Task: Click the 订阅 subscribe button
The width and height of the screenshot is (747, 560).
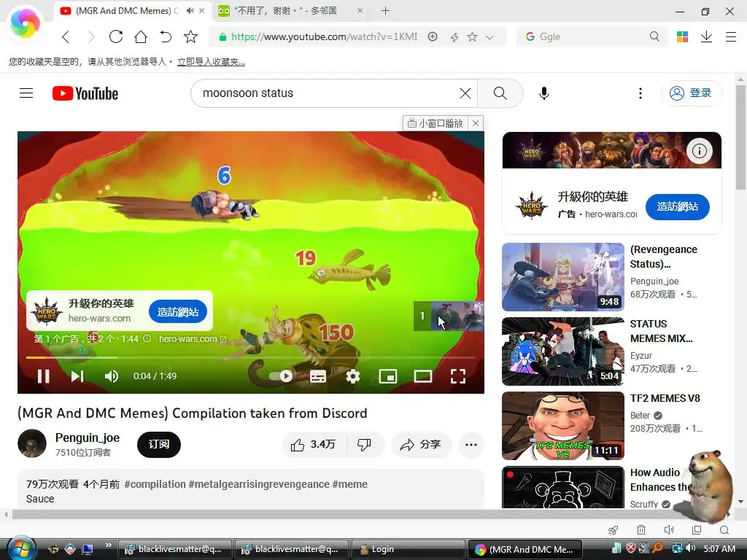Action: pyautogui.click(x=158, y=444)
